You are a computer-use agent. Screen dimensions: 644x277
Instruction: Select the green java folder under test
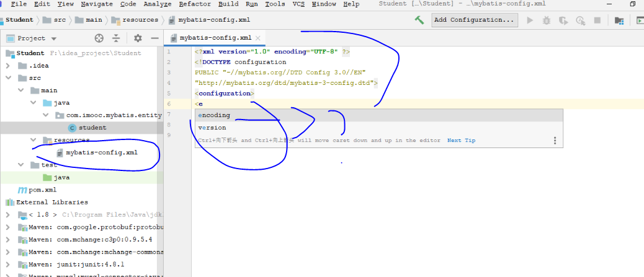point(61,178)
